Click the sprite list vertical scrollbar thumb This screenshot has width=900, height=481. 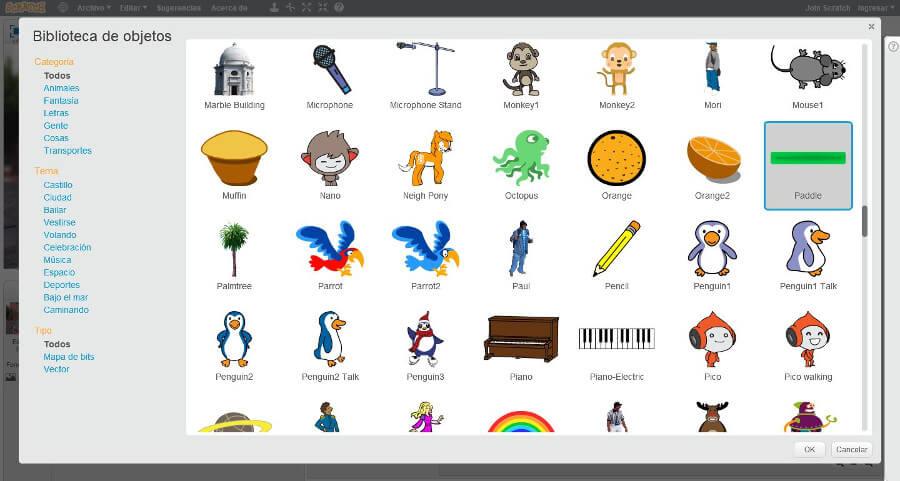click(864, 221)
